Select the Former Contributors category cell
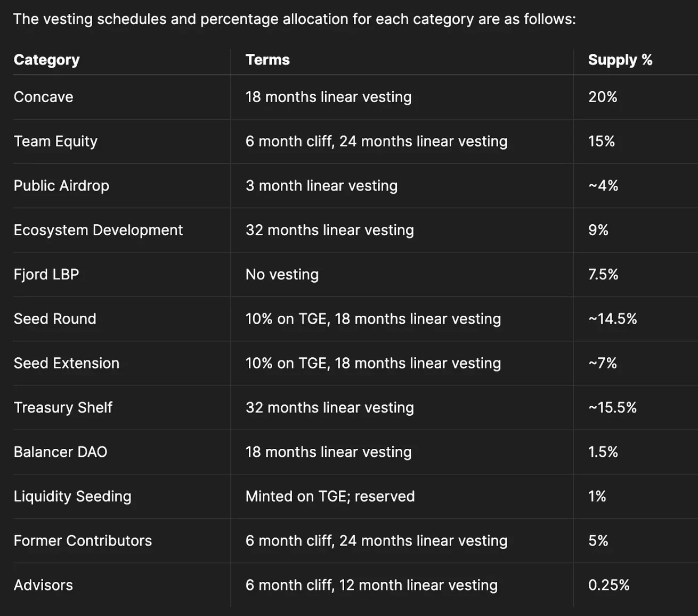698x616 pixels. coord(83,540)
